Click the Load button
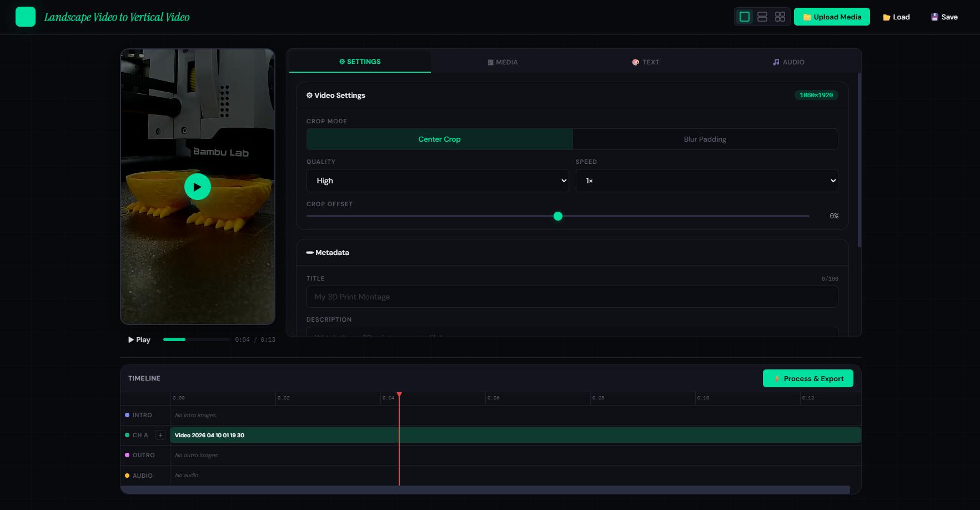The image size is (980, 510). pyautogui.click(x=896, y=17)
